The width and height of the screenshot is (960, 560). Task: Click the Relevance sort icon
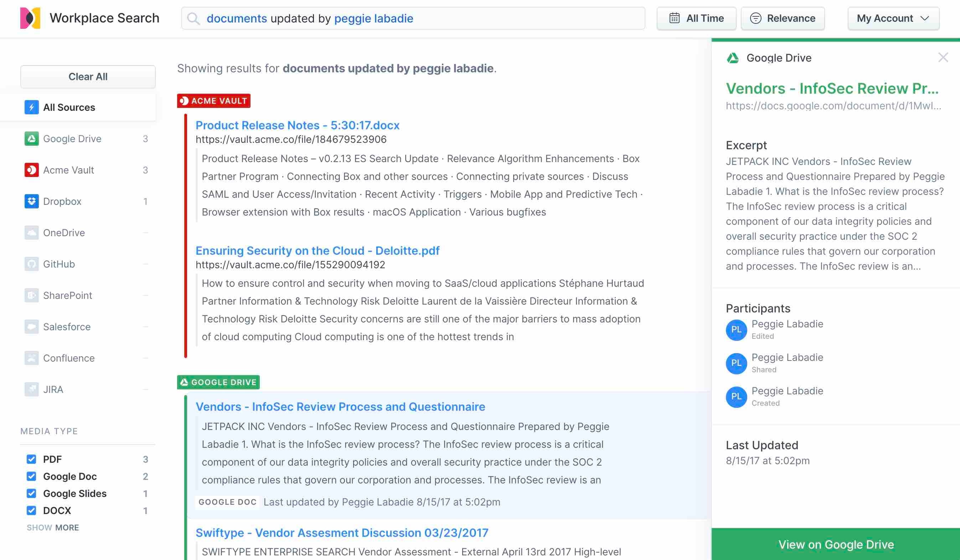755,18
